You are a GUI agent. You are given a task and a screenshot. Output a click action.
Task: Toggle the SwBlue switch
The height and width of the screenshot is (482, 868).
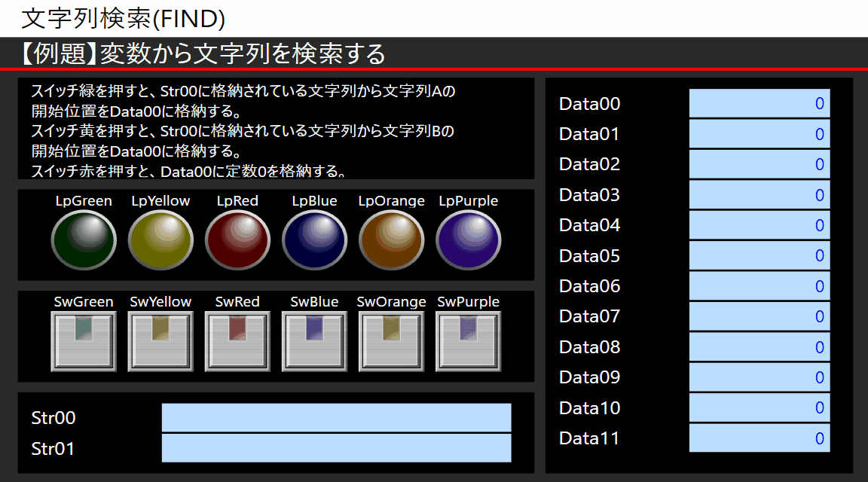click(314, 340)
